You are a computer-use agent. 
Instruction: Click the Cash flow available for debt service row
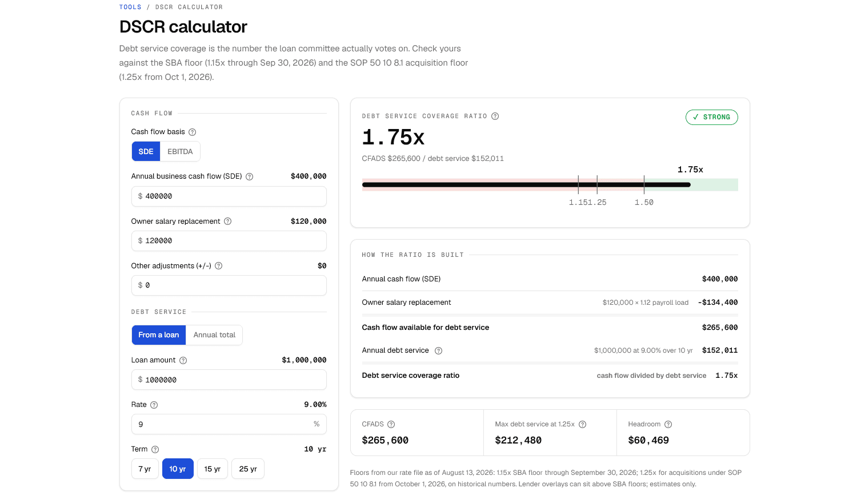coord(550,328)
